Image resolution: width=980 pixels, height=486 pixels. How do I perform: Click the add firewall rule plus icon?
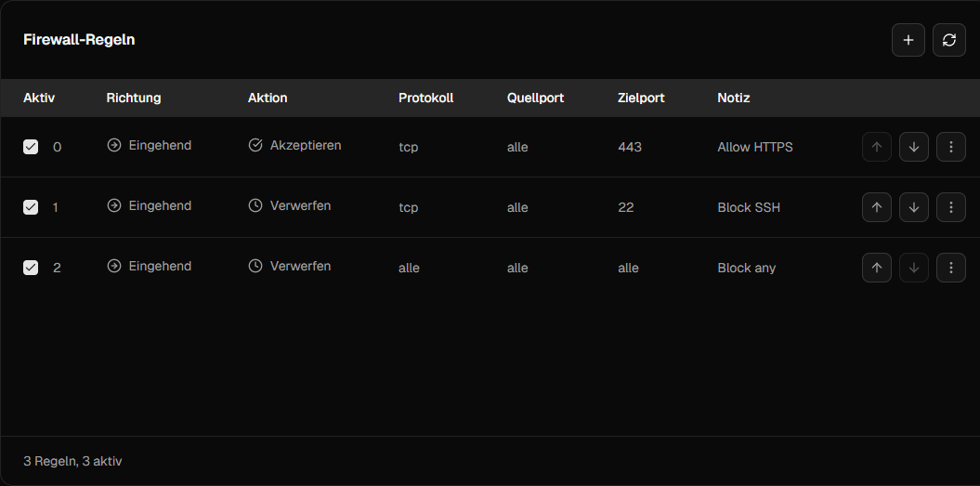pos(908,40)
